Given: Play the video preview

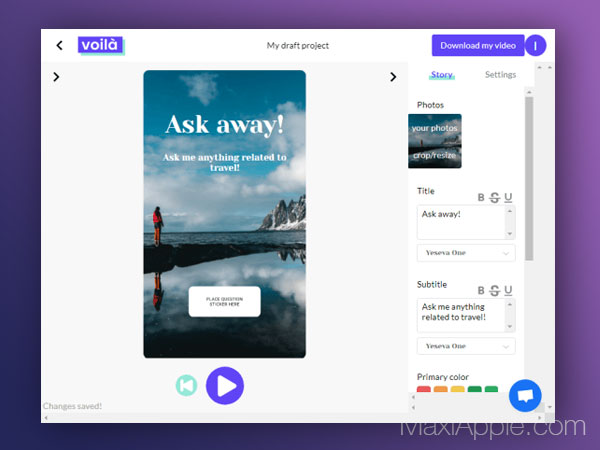Looking at the screenshot, I should 225,385.
